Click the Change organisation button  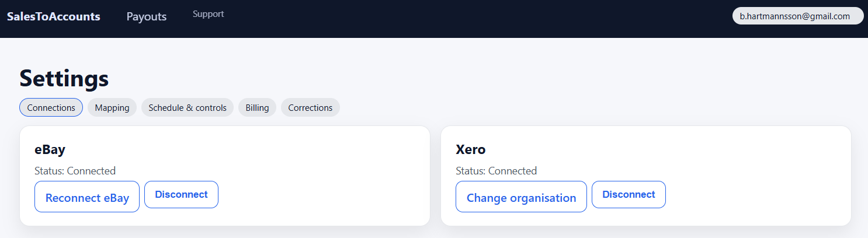click(x=521, y=197)
